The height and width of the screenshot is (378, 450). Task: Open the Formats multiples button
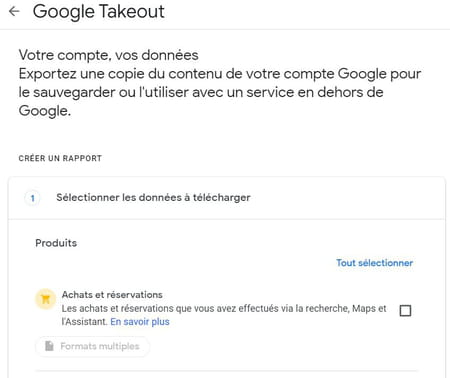pos(93,346)
